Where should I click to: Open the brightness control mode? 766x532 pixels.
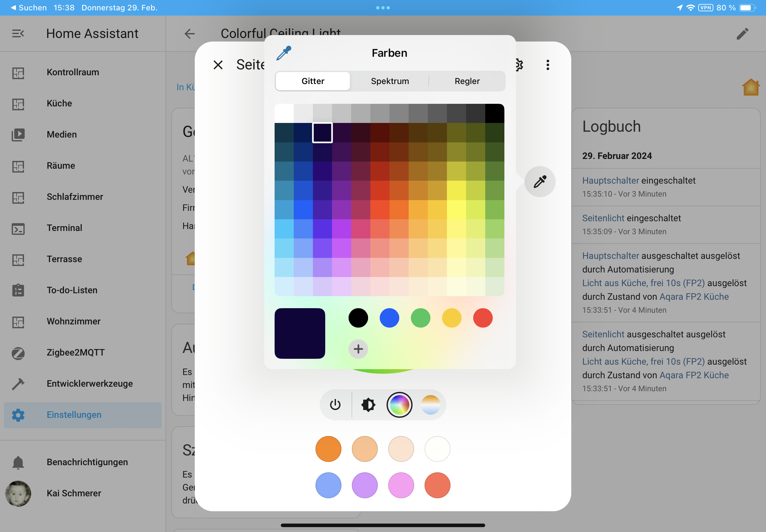[368, 405]
